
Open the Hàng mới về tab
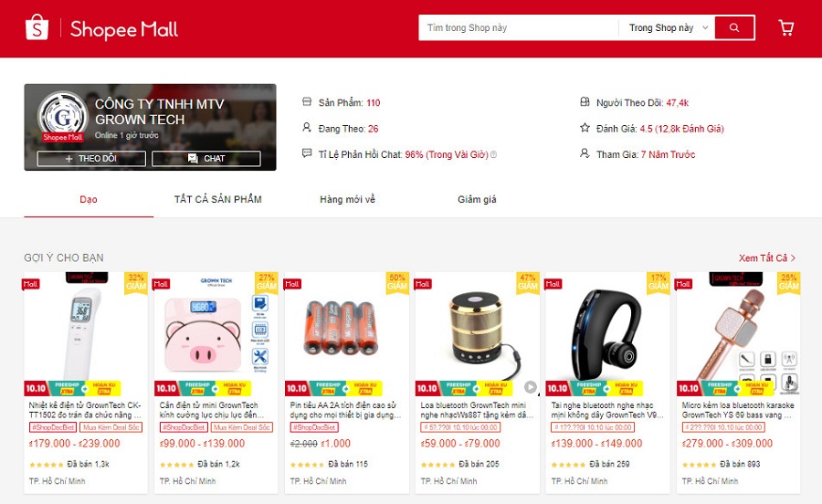point(348,199)
